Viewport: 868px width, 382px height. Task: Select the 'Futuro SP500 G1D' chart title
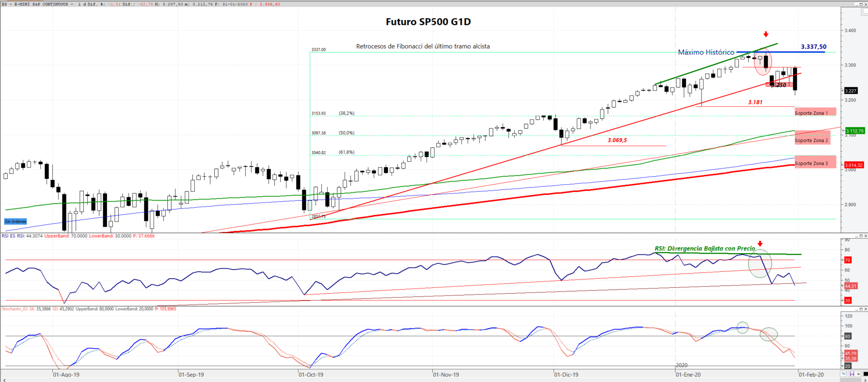428,22
